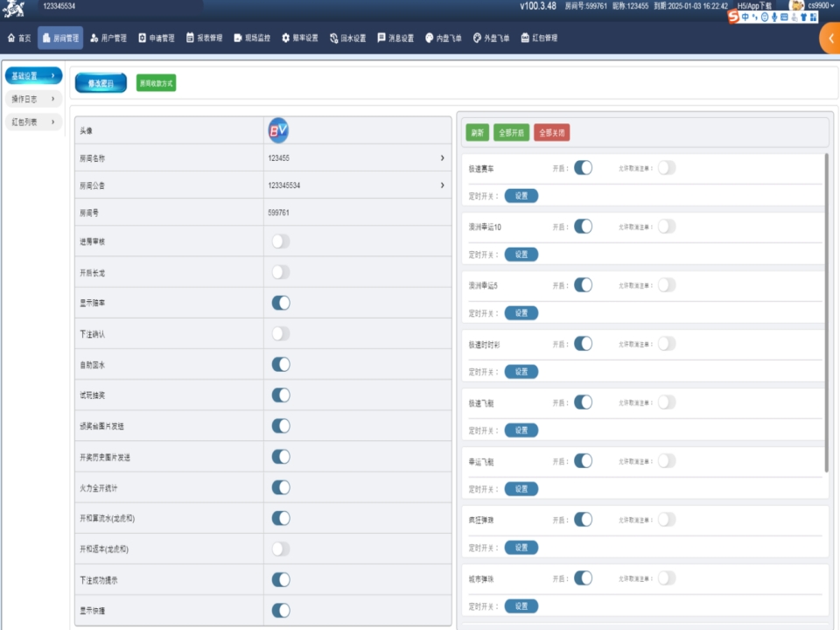Open the 消息设置 menu item
The height and width of the screenshot is (630, 840).
coord(395,38)
